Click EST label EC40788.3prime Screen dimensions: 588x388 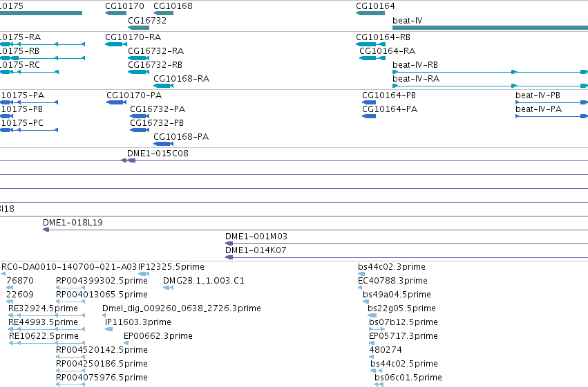(x=392, y=281)
